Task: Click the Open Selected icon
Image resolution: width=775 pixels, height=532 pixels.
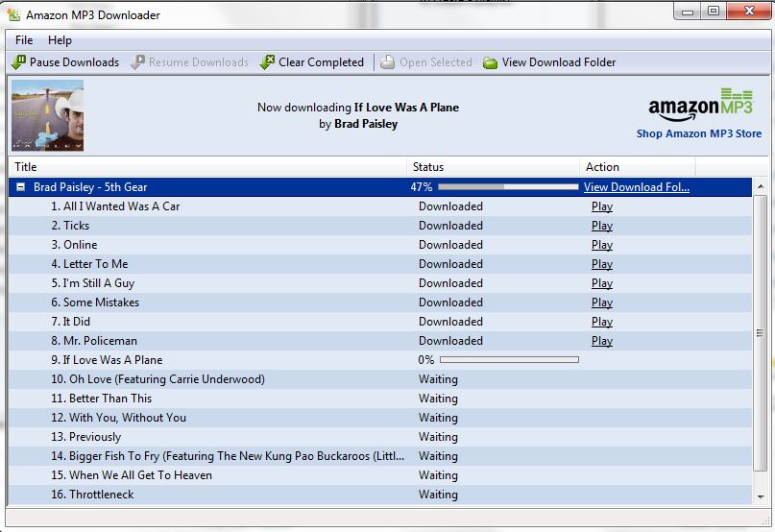Action: (x=388, y=62)
